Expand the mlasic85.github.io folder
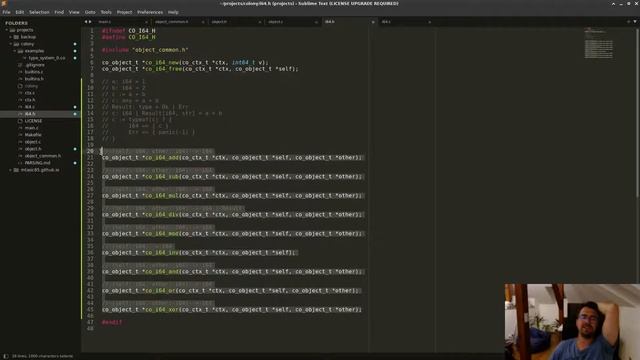640x360 pixels. [x=11, y=170]
